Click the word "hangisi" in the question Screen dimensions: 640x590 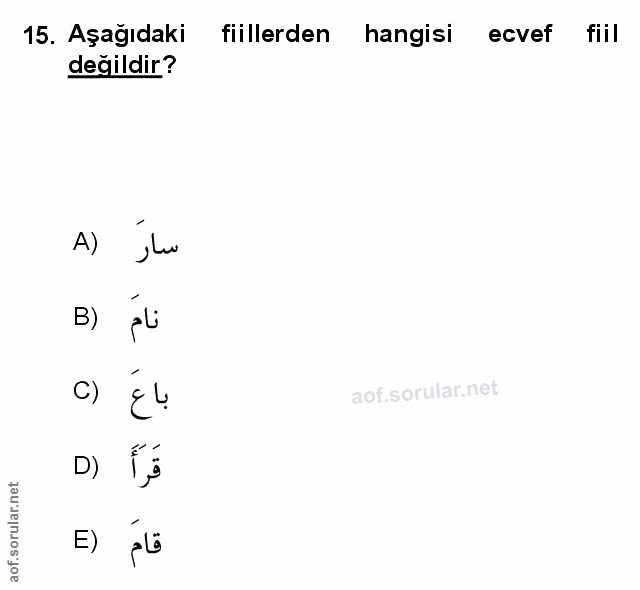tap(408, 35)
